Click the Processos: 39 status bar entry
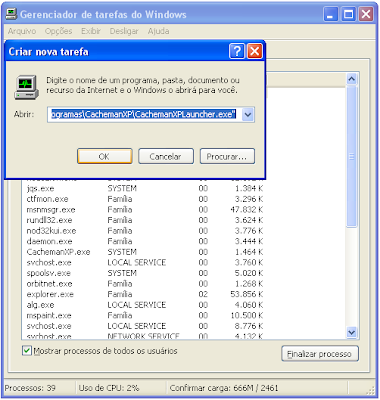 (30, 388)
